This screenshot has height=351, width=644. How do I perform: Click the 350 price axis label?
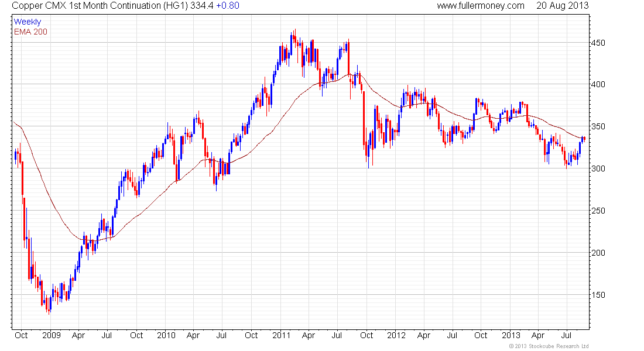click(598, 126)
